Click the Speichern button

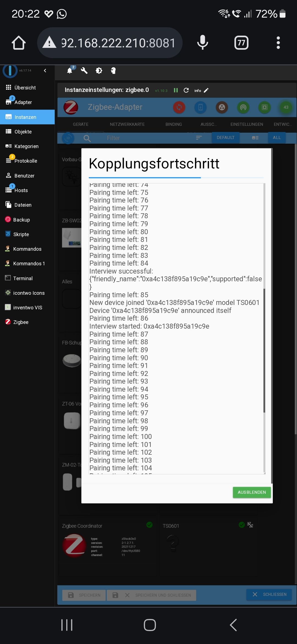tap(84, 595)
